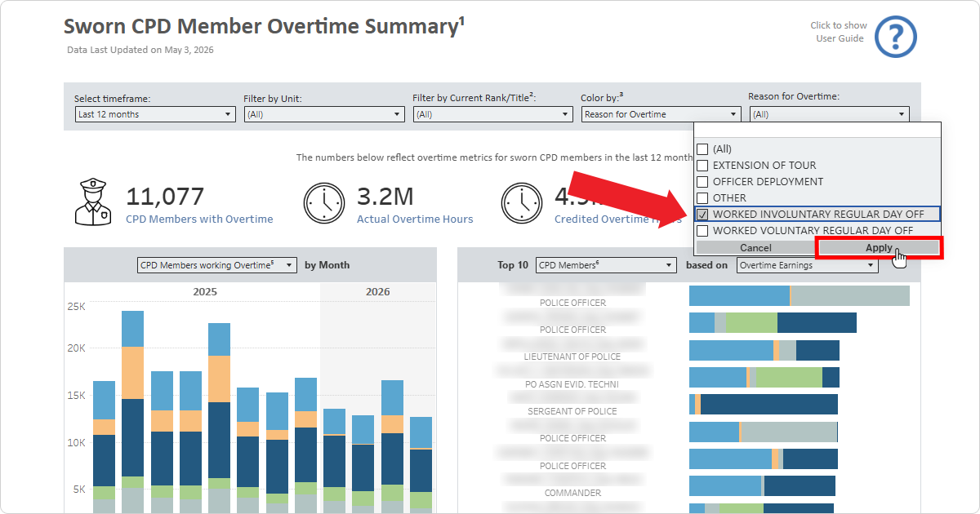Click the police officer icon

pos(93,203)
